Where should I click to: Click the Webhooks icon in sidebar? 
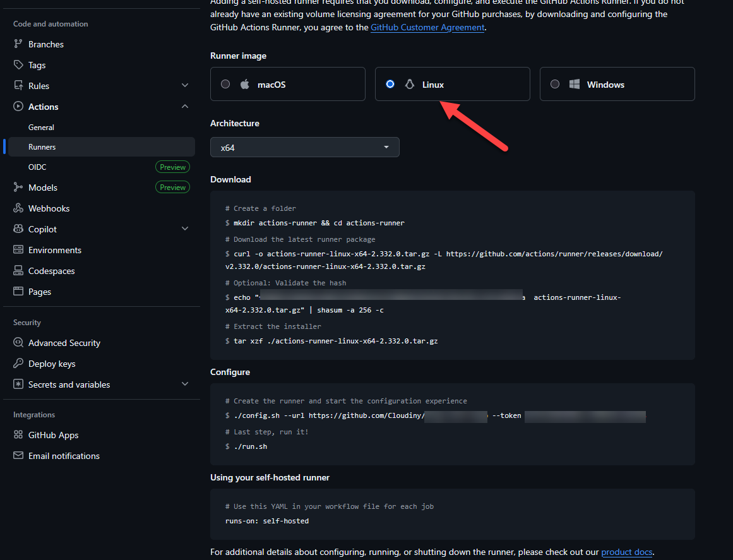(18, 208)
